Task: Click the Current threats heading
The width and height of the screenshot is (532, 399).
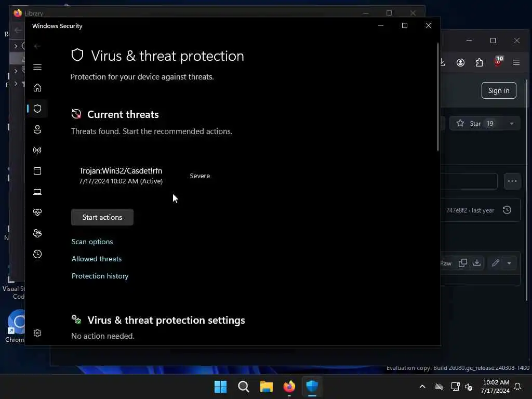Action: (x=123, y=114)
